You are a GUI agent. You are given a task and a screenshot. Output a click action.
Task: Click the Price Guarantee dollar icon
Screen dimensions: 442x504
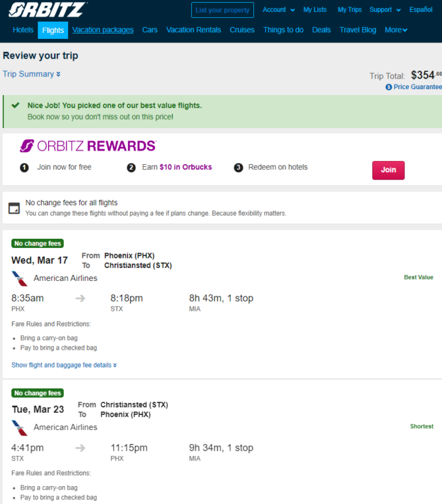tap(389, 87)
